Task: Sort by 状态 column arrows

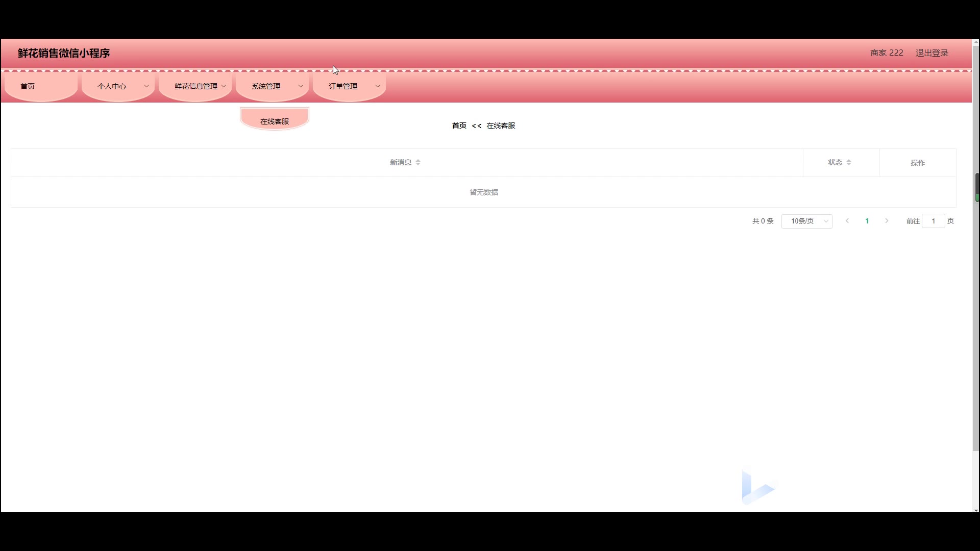Action: tap(849, 162)
